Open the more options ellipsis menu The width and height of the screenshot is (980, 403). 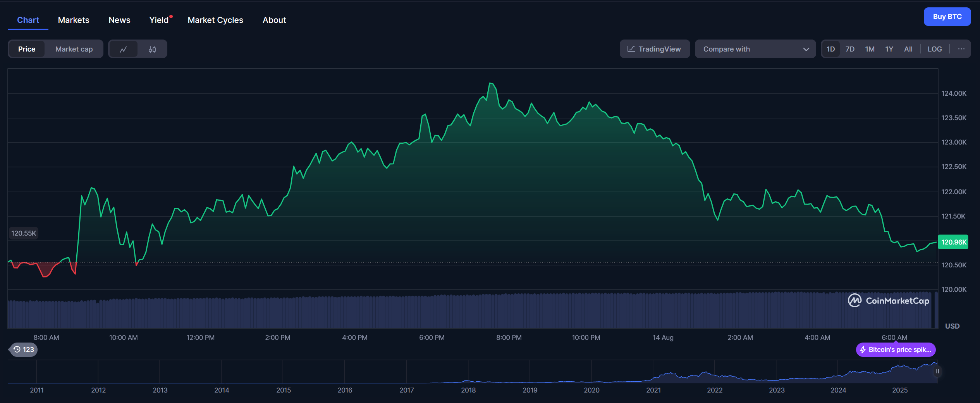[961, 49]
